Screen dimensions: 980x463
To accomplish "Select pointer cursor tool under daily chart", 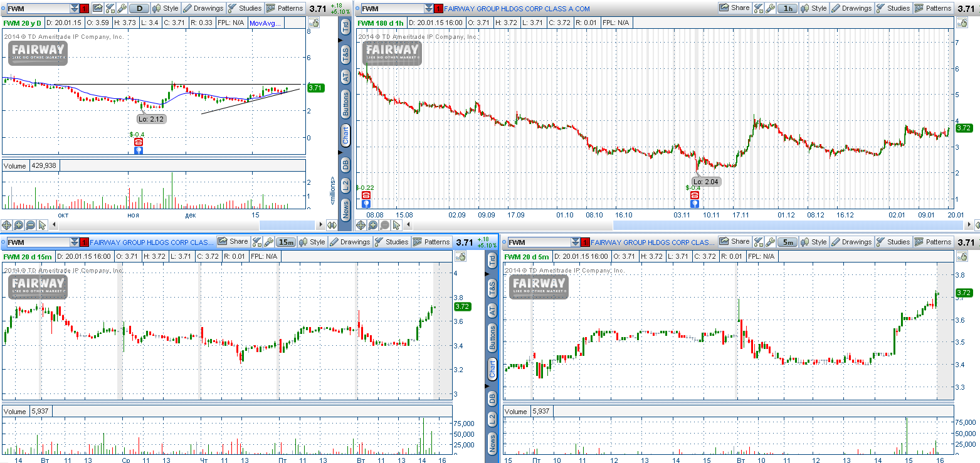I will (43, 225).
